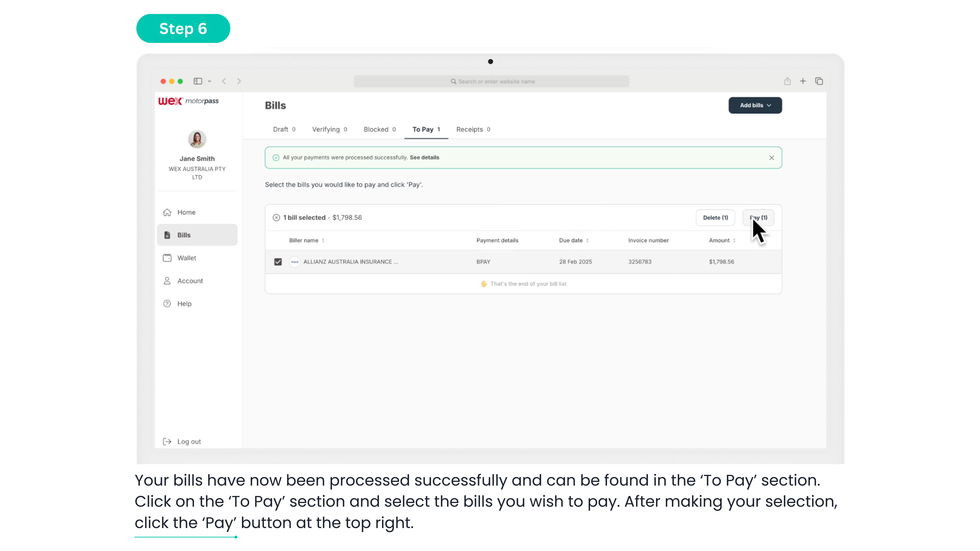
Task: Open a new browser tab with plus icon
Action: click(803, 81)
